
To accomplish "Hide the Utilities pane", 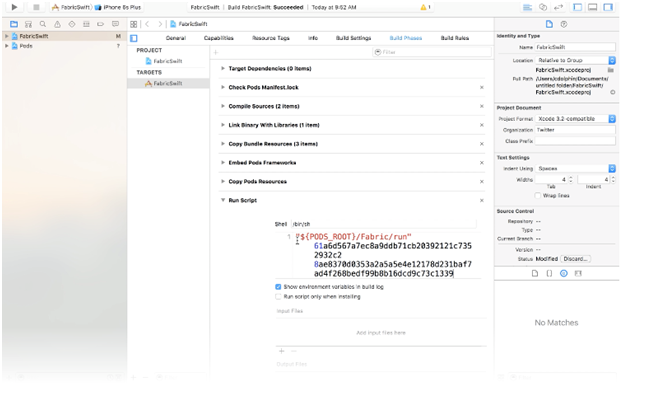I will [608, 7].
